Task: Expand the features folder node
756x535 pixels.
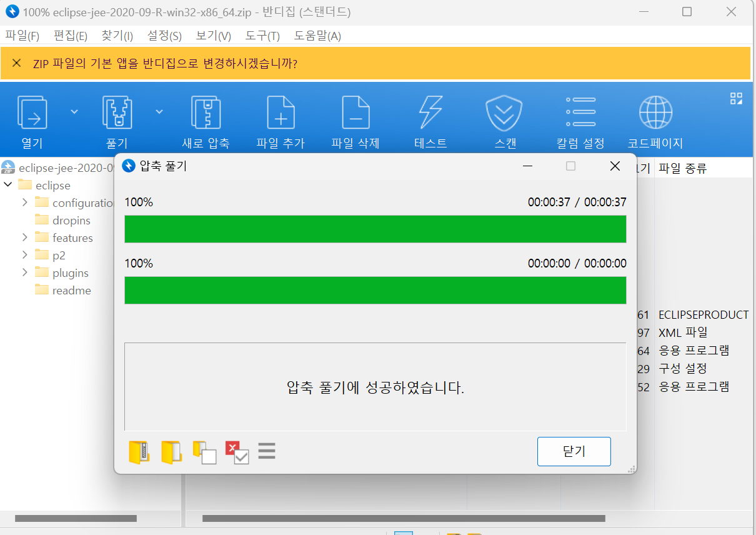Action: pyautogui.click(x=24, y=237)
